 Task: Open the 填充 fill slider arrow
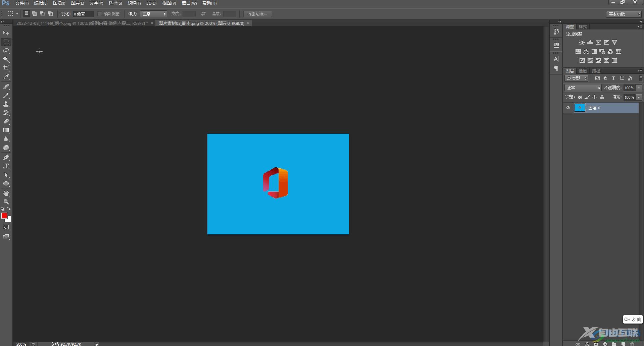[x=639, y=97]
